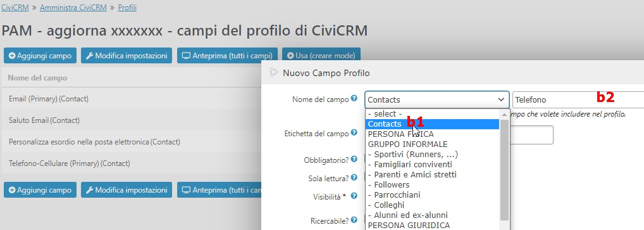
Task: Choose PERSONA FISICA in the dropdown list
Action: (x=433, y=134)
